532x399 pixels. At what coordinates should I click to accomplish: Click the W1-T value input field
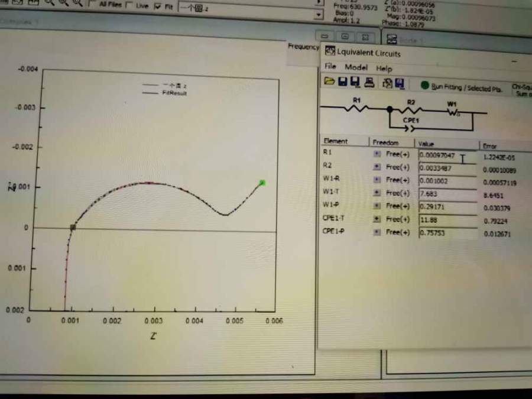[447, 193]
